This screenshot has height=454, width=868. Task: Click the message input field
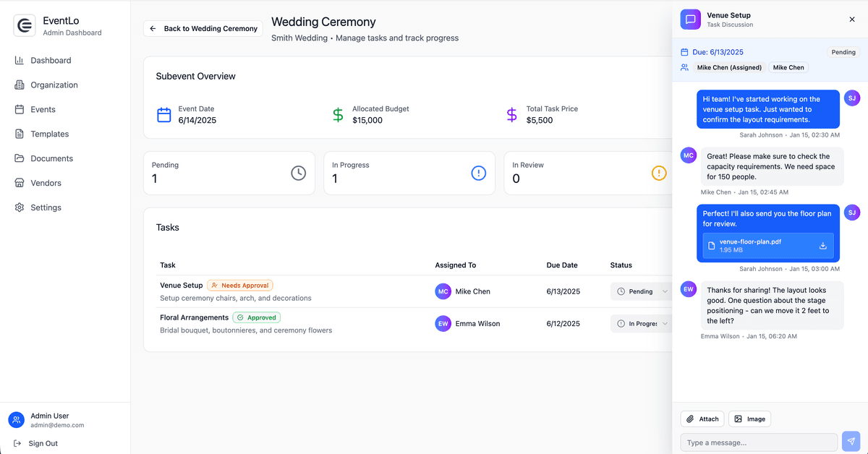(x=758, y=442)
